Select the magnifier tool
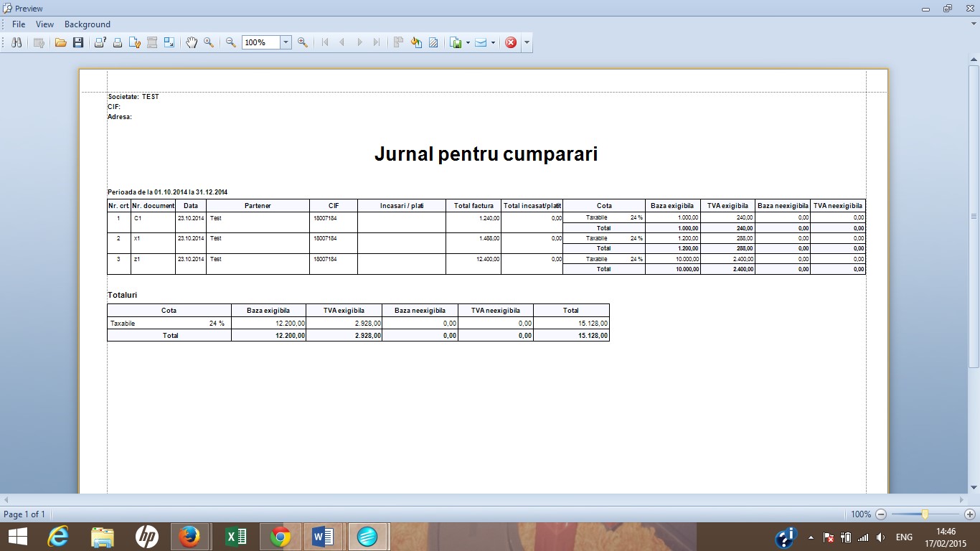The height and width of the screenshot is (551, 980). (x=209, y=42)
